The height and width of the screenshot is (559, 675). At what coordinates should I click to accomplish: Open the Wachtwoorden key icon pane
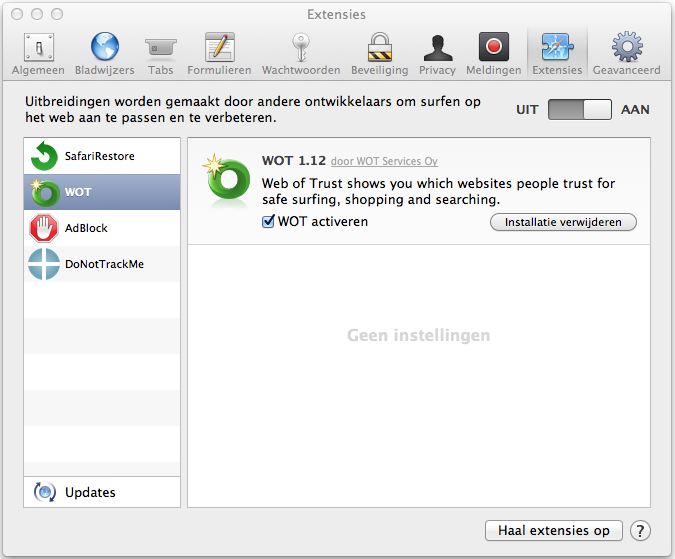point(301,54)
